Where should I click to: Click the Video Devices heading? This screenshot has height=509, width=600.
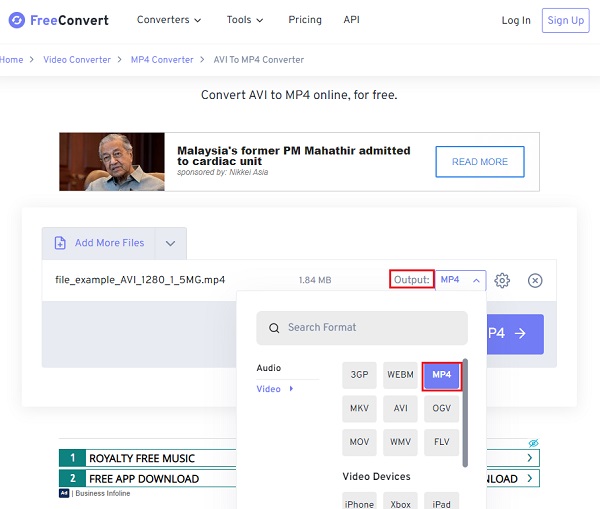click(376, 476)
